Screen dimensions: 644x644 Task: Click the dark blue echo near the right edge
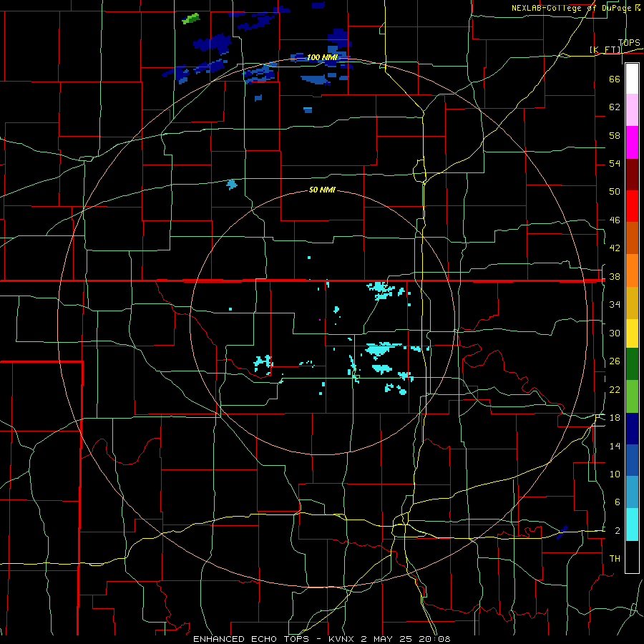point(562,532)
